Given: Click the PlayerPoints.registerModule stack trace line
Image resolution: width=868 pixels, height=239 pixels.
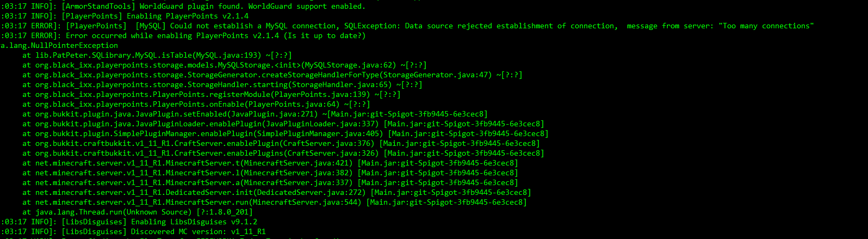Looking at the screenshot, I should tap(211, 95).
